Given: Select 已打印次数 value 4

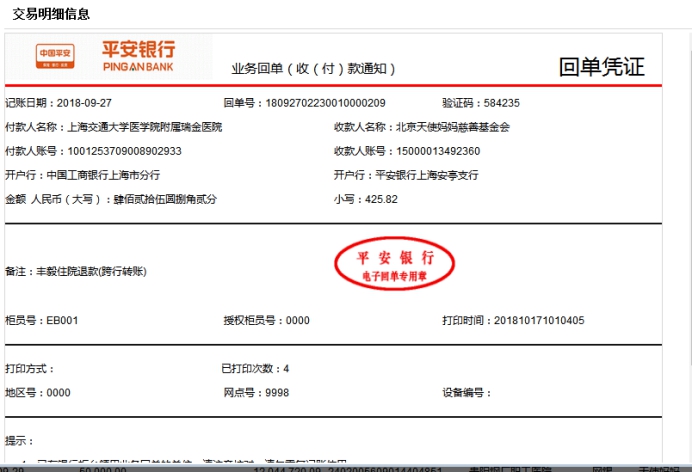Looking at the screenshot, I should [286, 368].
